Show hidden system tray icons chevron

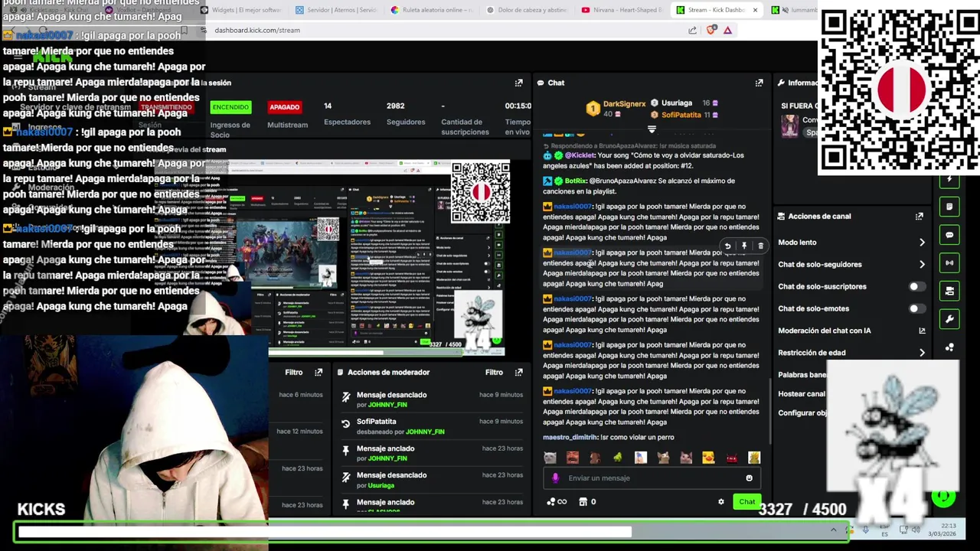click(x=834, y=530)
